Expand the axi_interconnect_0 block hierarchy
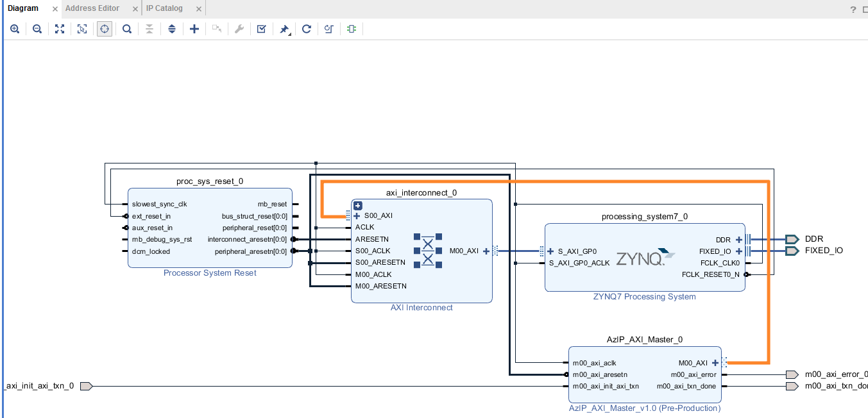This screenshot has width=868, height=418. [x=358, y=206]
